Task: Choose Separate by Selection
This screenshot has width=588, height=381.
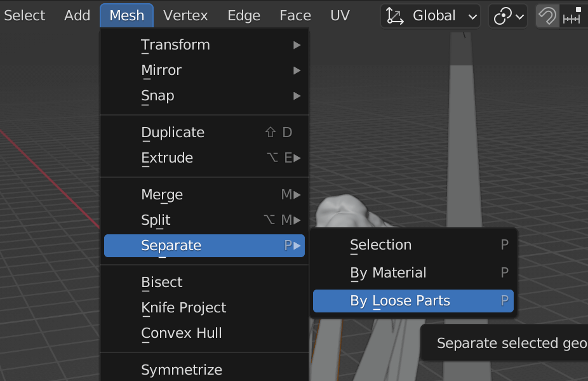Action: click(x=413, y=245)
